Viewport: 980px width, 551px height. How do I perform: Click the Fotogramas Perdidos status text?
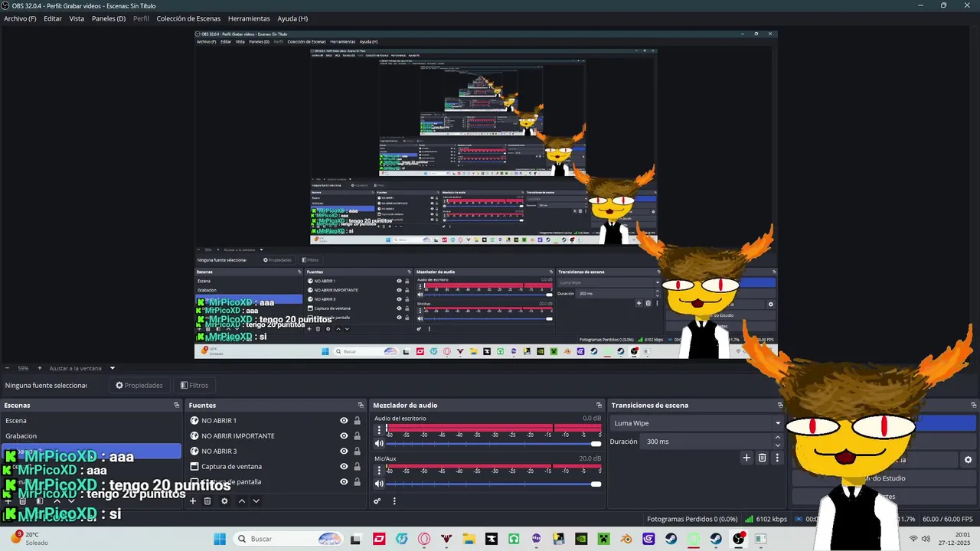click(x=692, y=519)
